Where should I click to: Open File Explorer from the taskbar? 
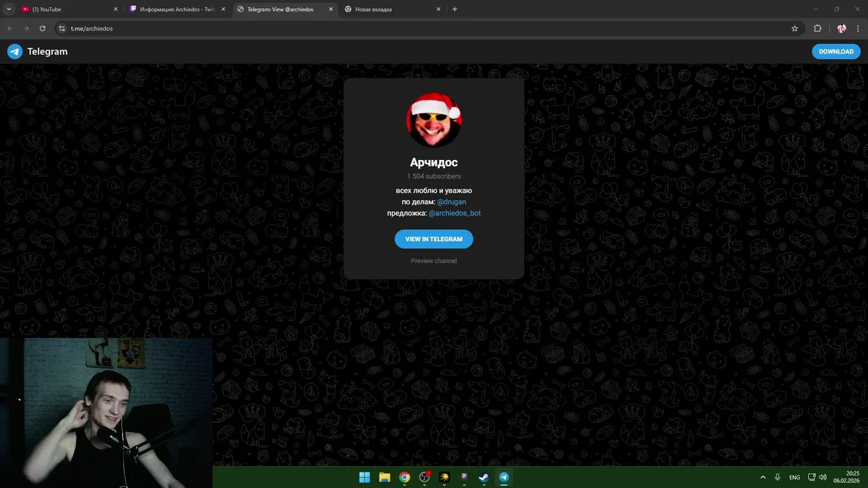(384, 477)
